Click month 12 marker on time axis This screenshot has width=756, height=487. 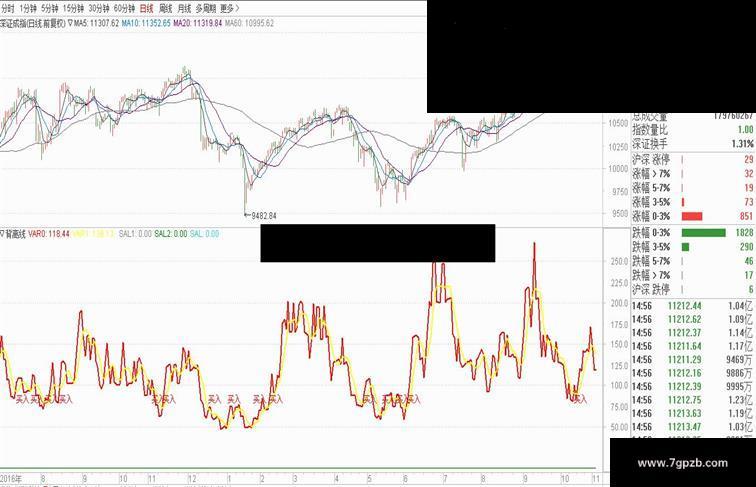click(x=192, y=479)
